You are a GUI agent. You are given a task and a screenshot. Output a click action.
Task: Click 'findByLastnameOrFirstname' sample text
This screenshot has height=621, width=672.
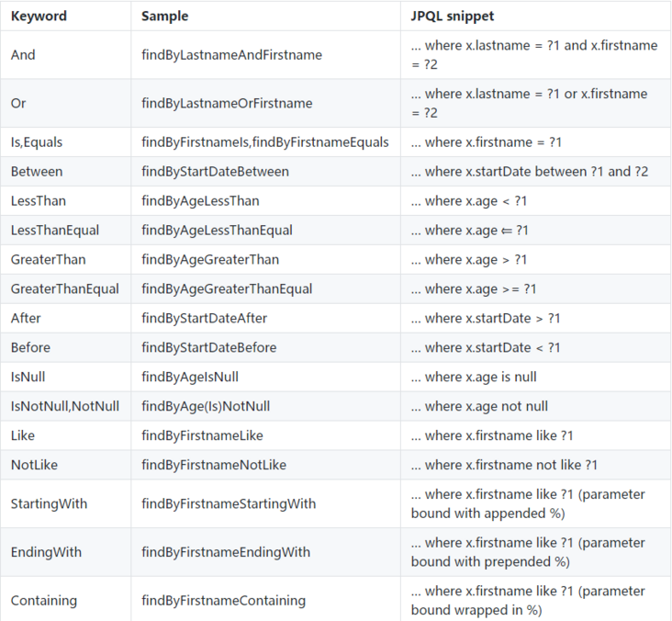[227, 104]
